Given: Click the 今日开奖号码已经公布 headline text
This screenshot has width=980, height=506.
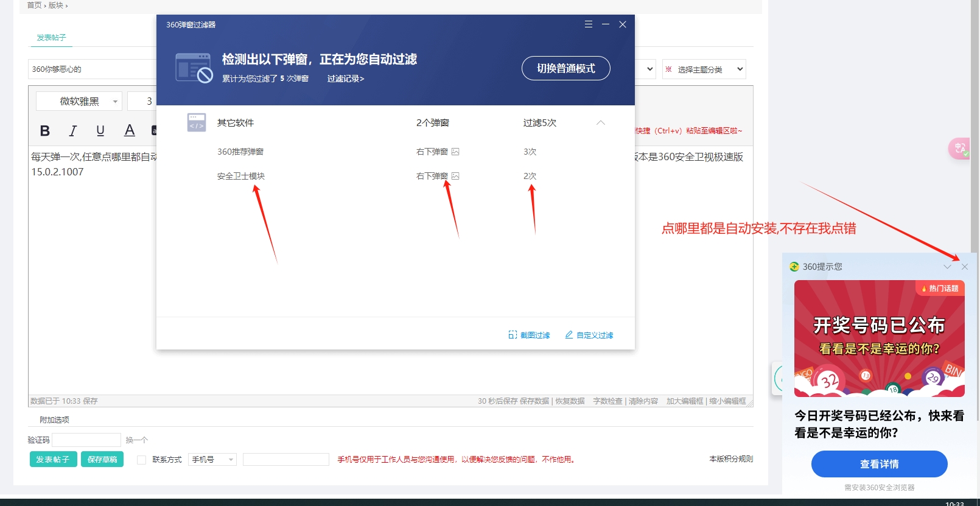Looking at the screenshot, I should tap(880, 424).
